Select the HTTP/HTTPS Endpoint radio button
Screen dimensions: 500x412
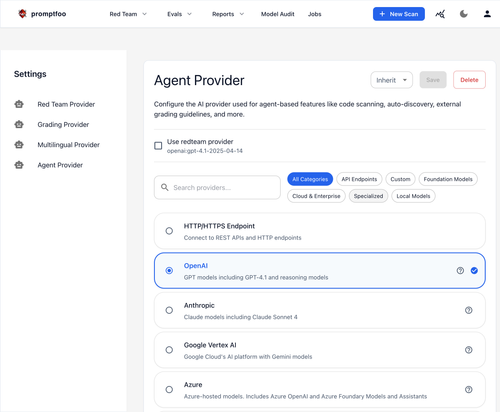tap(169, 231)
